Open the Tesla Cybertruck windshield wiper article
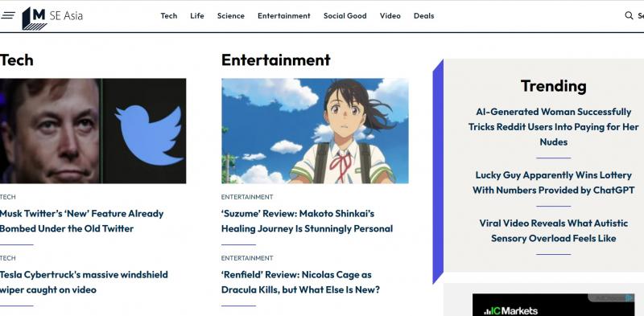644x316 pixels. 84,282
